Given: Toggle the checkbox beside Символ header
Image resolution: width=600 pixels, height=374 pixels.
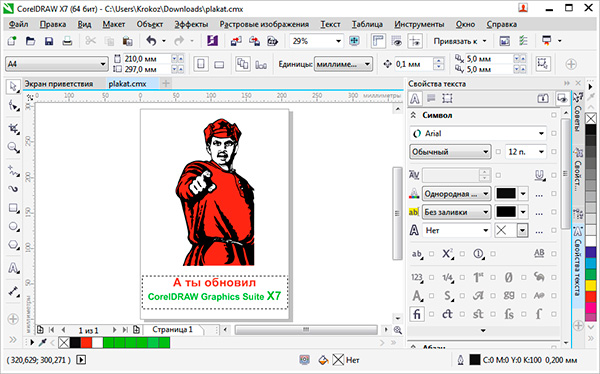Looking at the screenshot, I should 554,115.
